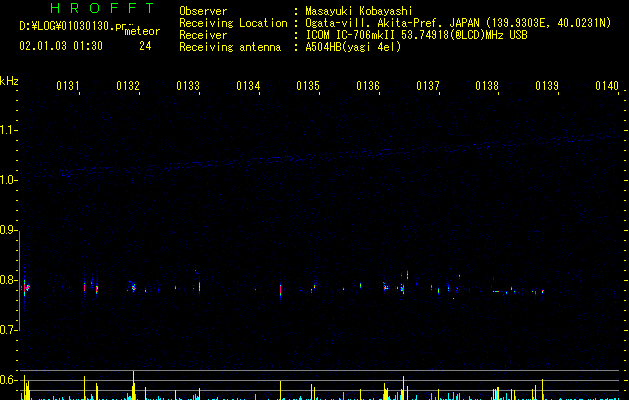Click time marker 0138

[487, 86]
